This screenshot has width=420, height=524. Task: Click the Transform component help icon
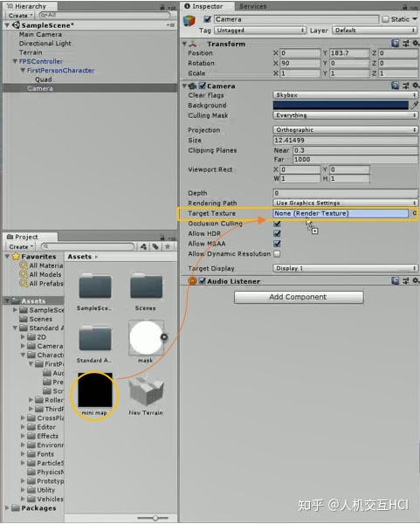click(395, 44)
